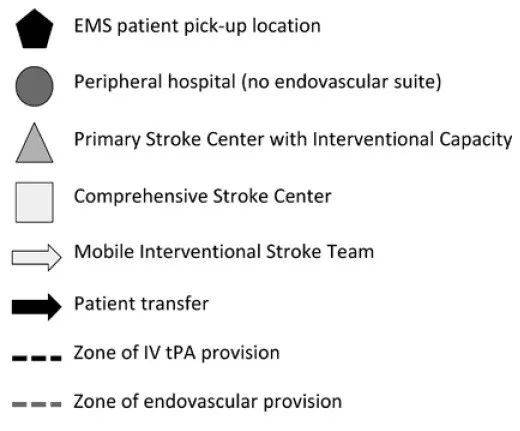The image size is (520, 431).
Task: Click the Mobile Interventional Stroke Team label
Action: pyautogui.click(x=224, y=251)
